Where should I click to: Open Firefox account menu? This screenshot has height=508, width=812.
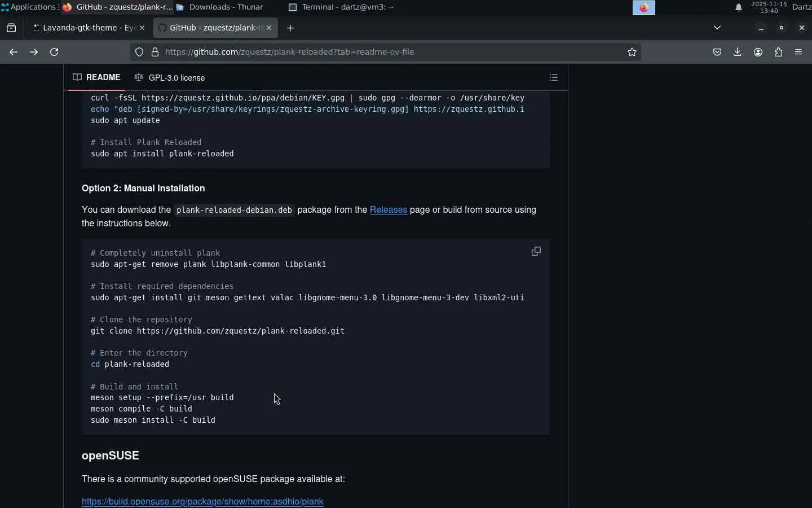point(758,52)
